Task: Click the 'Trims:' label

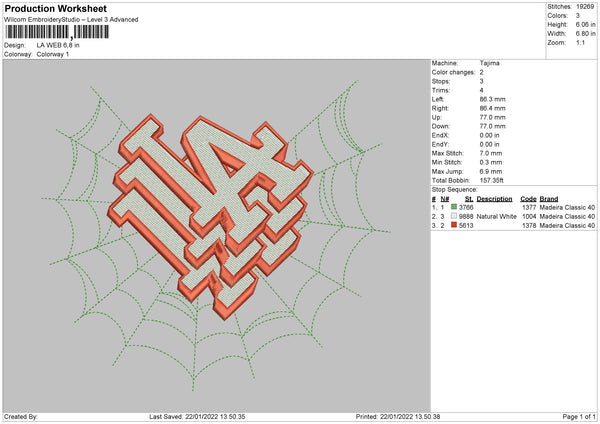Action: click(440, 91)
